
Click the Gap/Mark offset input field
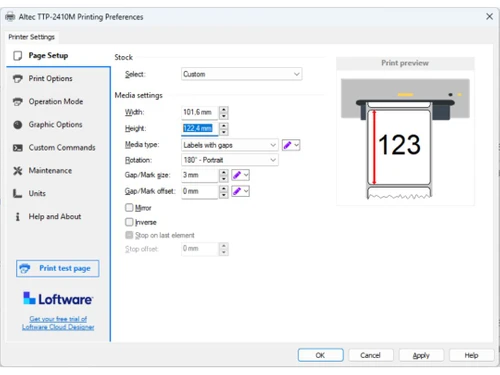(200, 192)
